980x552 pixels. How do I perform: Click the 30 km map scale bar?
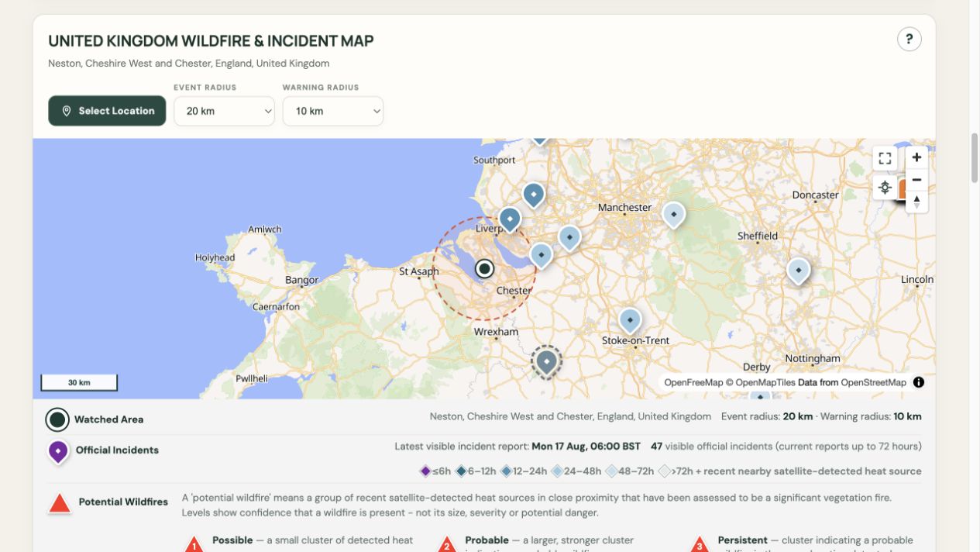click(x=79, y=382)
